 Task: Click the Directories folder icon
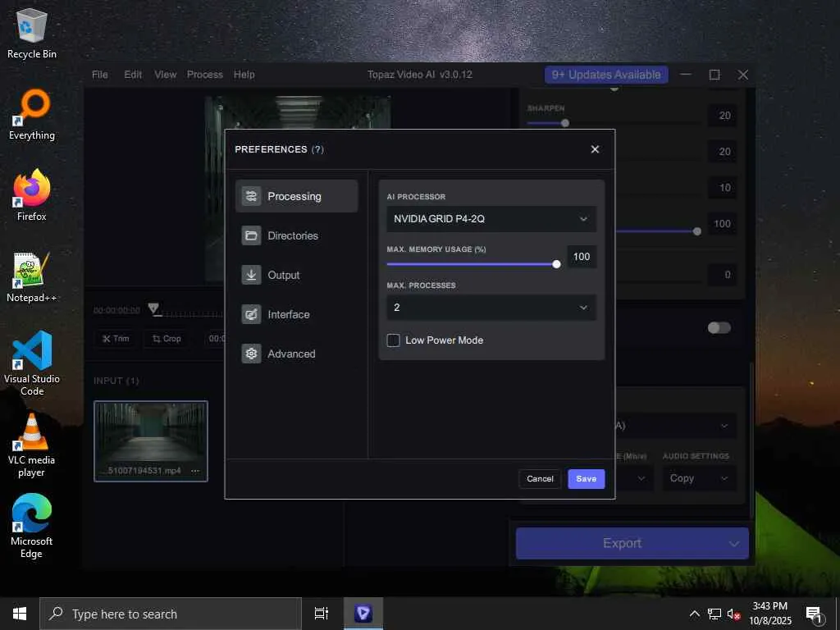tap(251, 235)
